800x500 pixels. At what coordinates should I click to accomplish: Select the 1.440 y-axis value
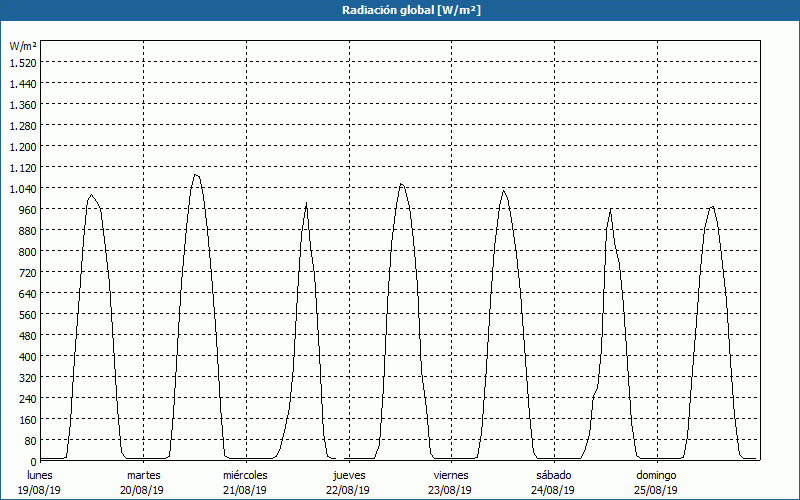[x=23, y=84]
